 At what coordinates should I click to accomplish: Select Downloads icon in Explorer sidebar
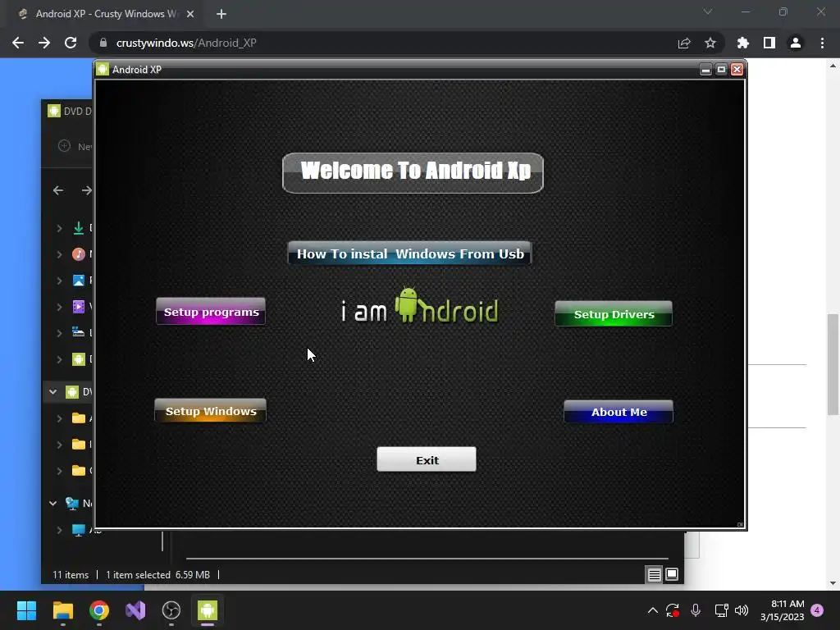(x=78, y=228)
